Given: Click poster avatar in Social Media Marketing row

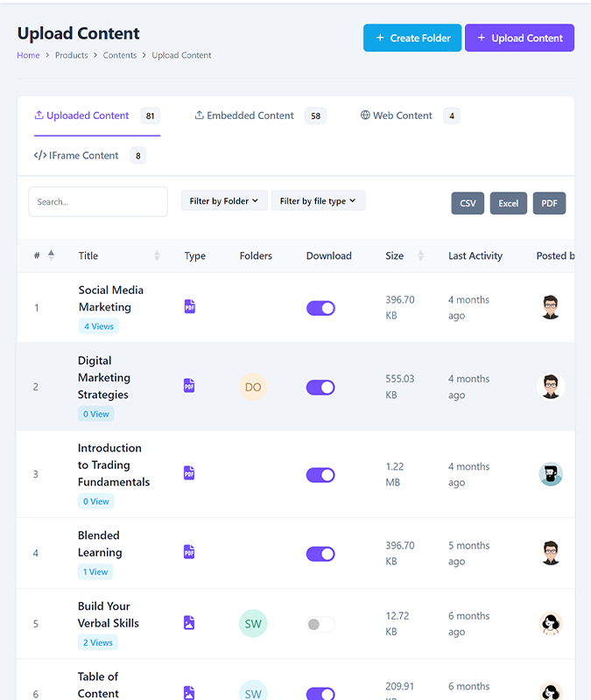Looking at the screenshot, I should pos(550,307).
